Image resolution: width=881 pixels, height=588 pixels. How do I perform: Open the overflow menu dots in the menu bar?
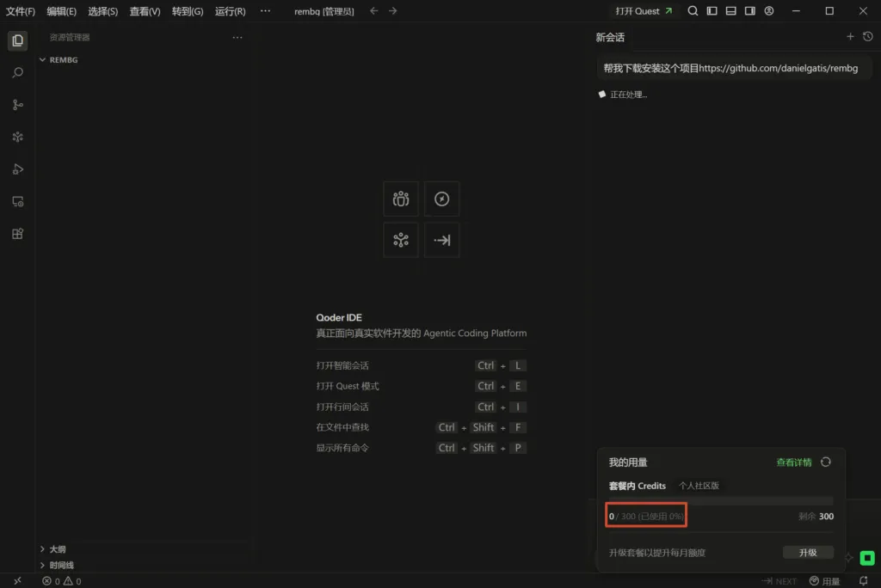pyautogui.click(x=265, y=10)
